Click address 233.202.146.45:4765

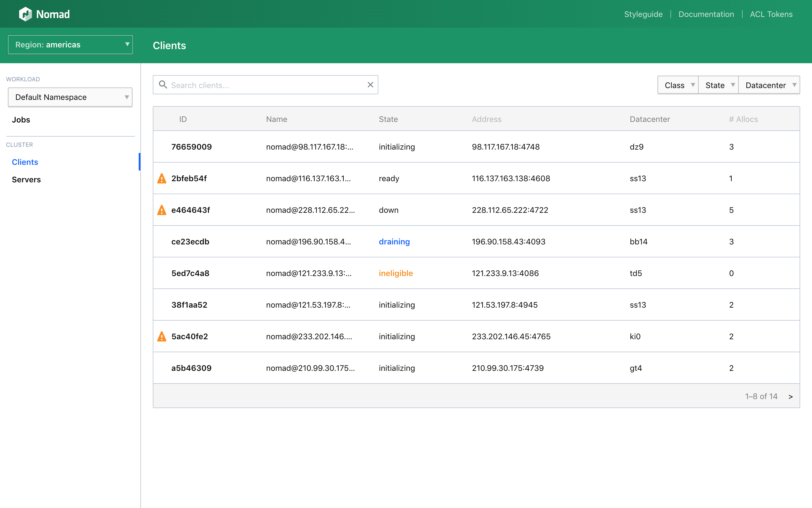511,336
